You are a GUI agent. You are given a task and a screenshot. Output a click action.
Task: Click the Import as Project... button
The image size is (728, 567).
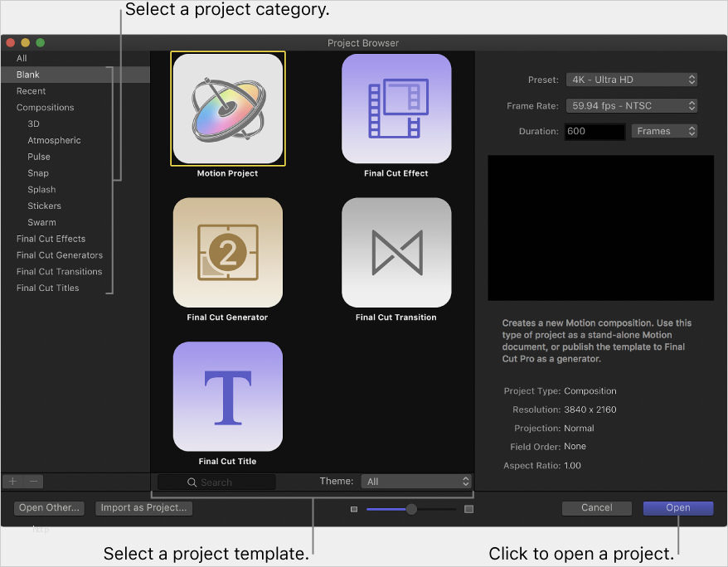pos(143,508)
